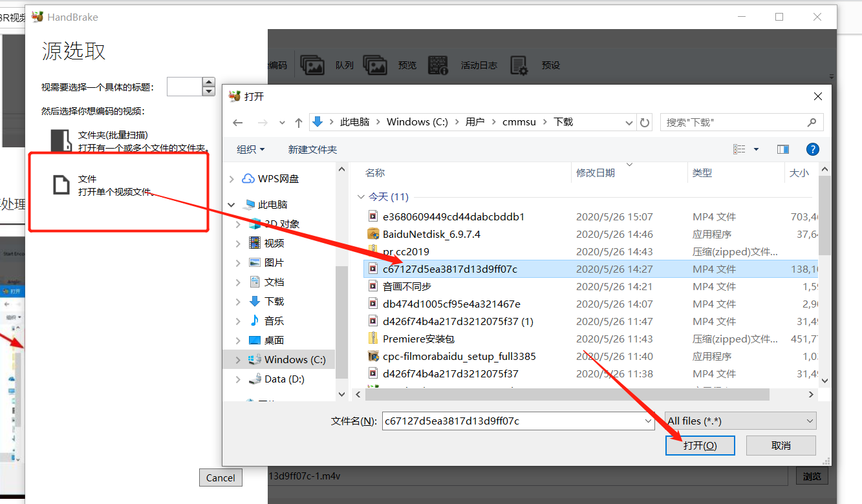Click the title number stepper up arrow
The height and width of the screenshot is (504, 862).
[x=208, y=82]
